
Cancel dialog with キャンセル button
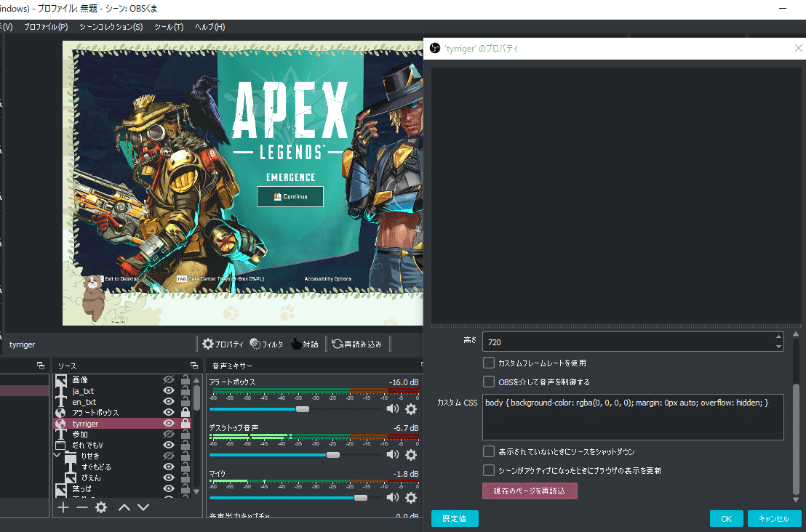coord(775,519)
